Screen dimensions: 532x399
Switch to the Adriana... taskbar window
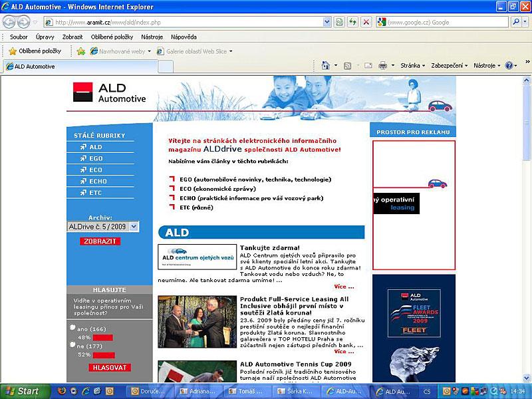198,391
